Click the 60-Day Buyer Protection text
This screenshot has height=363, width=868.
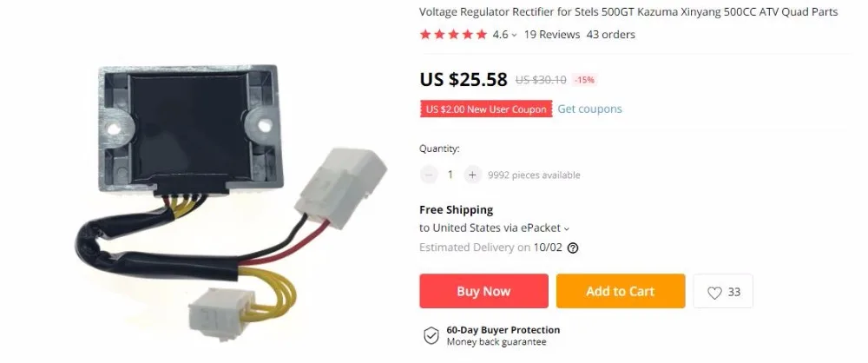click(x=503, y=330)
